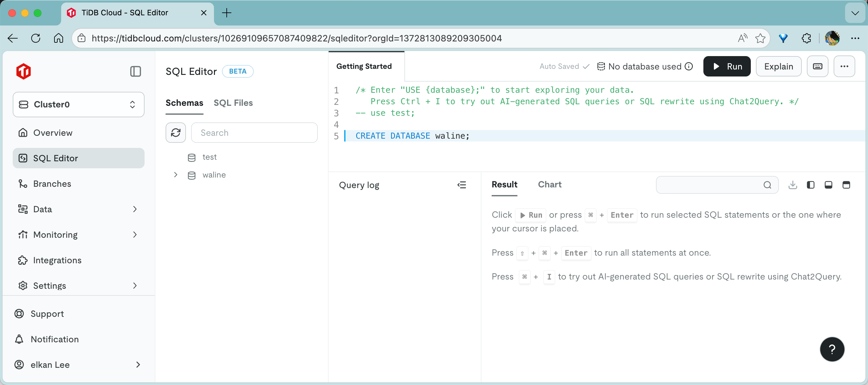Collapse the Query log panel
Screen dimensions: 868x385
click(462, 185)
